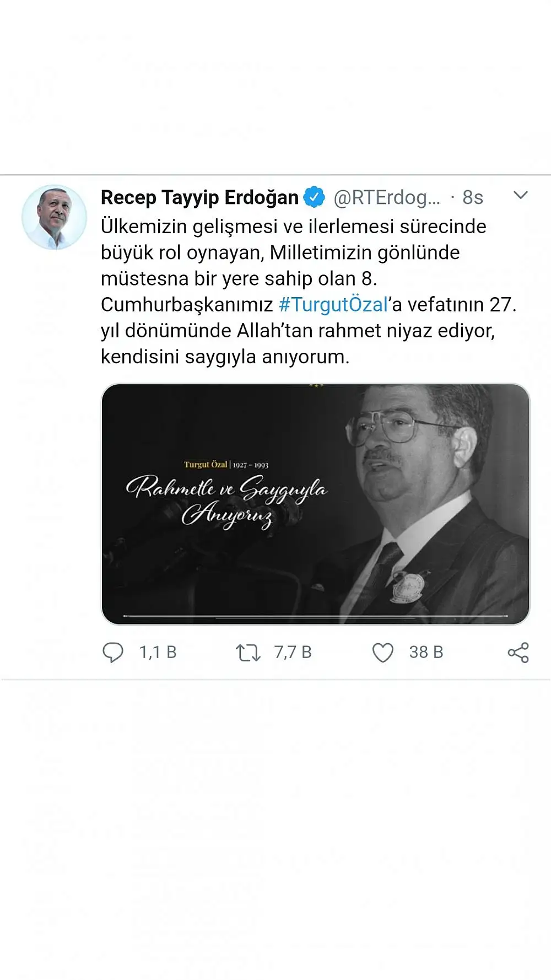551x980 pixels.
Task: Tap the lapel pin in the photo
Action: pyautogui.click(x=408, y=586)
